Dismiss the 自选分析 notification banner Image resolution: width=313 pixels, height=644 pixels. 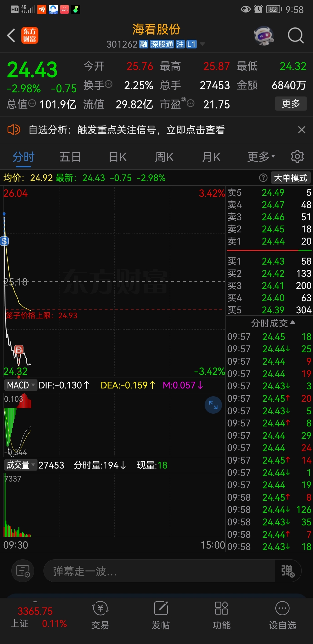(302, 130)
